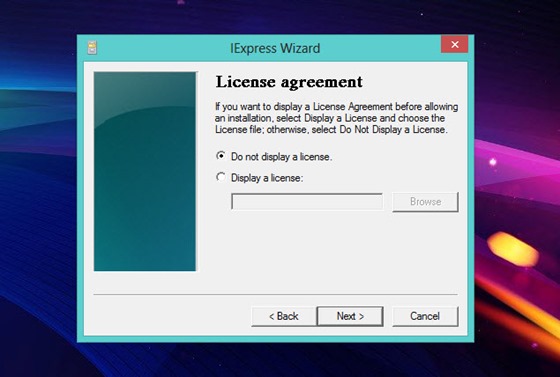This screenshot has width=560, height=377.
Task: Proceed with the 'Next >' button
Action: coord(350,316)
